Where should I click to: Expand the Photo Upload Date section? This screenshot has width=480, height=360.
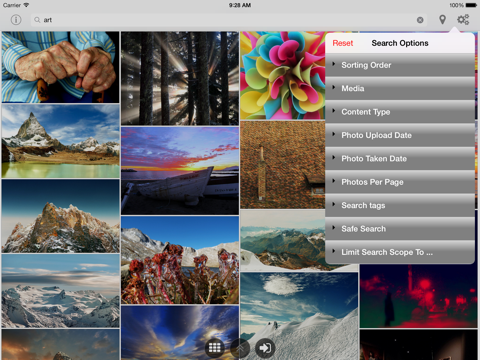pos(400,135)
